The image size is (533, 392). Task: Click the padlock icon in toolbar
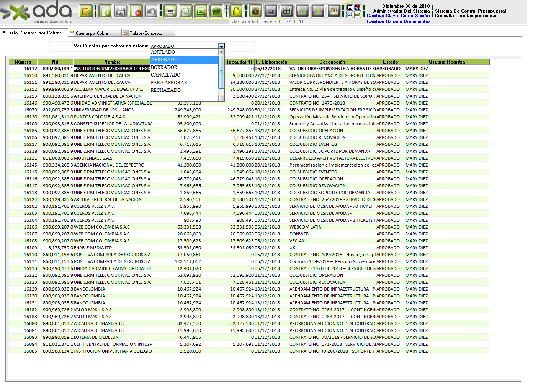[236, 11]
